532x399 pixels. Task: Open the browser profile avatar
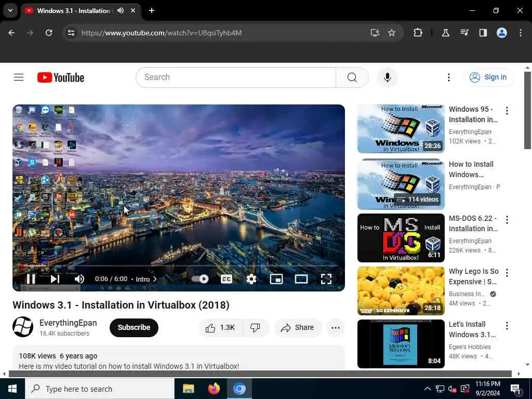tap(502, 33)
